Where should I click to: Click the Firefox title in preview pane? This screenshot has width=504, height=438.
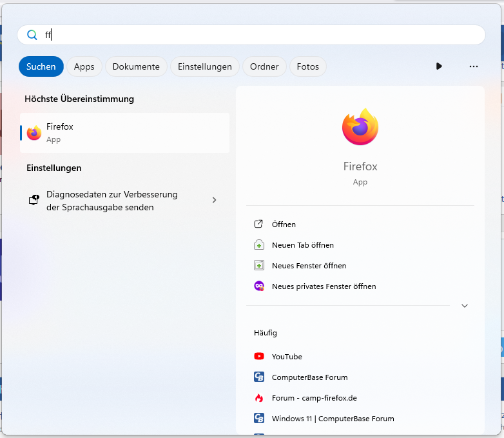pos(360,166)
